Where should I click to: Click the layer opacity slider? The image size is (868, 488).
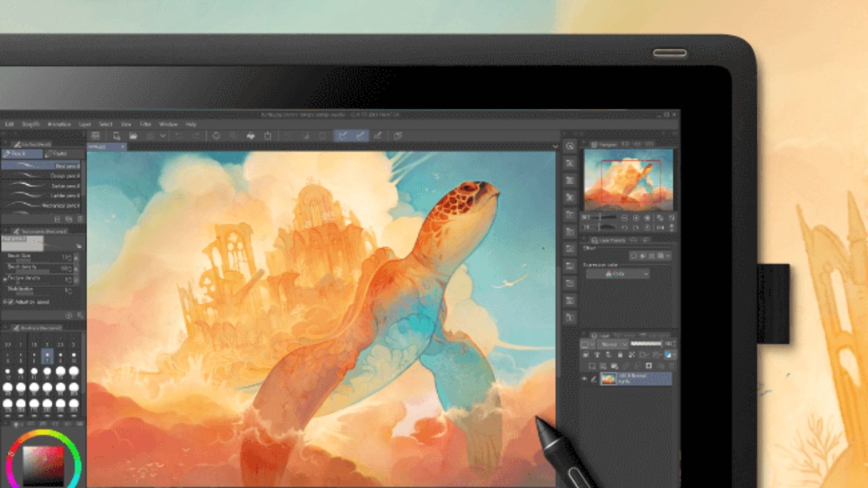click(646, 344)
